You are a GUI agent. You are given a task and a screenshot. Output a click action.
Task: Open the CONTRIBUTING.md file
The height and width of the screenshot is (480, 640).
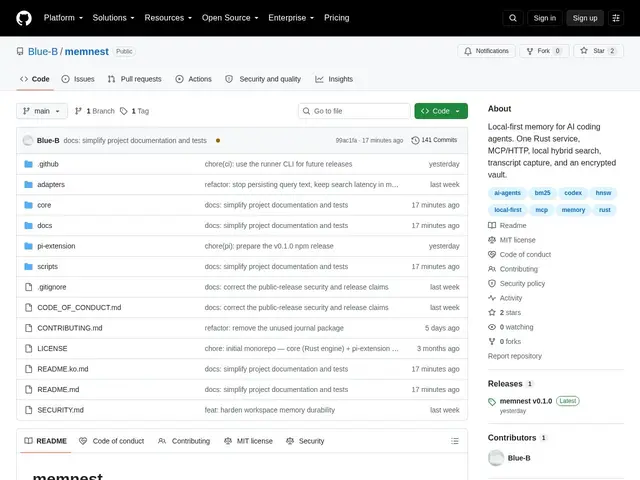[70, 328]
